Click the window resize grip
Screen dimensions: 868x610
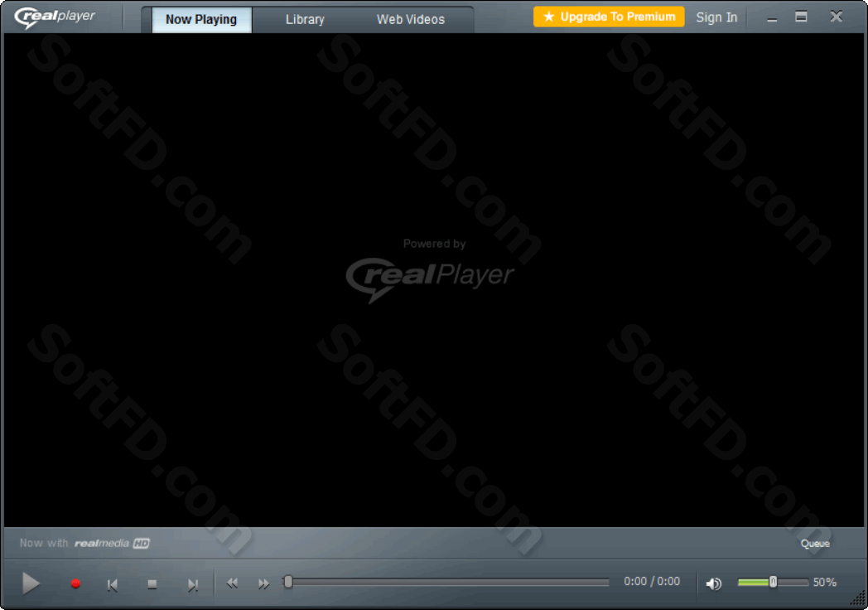coord(858,598)
